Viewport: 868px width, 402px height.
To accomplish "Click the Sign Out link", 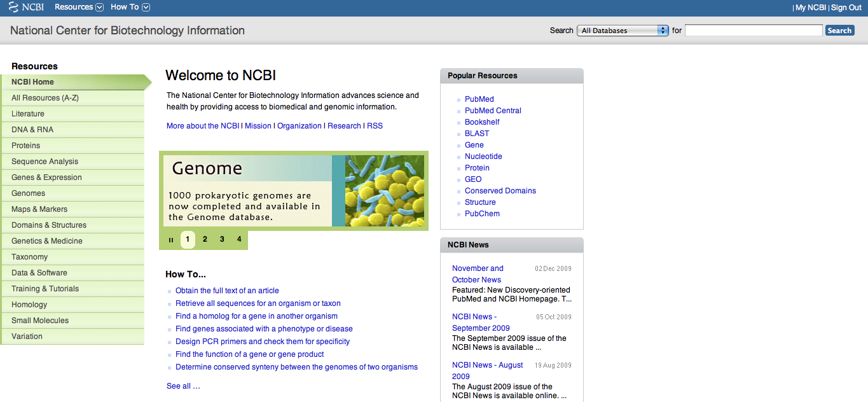I will click(x=846, y=8).
